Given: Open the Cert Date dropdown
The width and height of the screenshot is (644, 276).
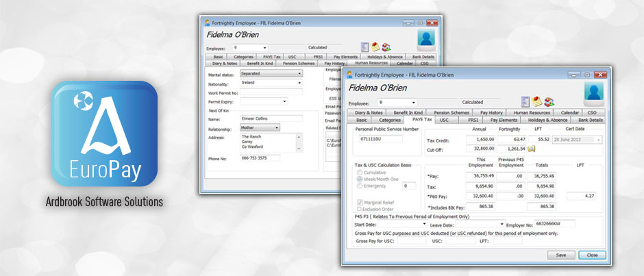Looking at the screenshot, I should coord(599,140).
